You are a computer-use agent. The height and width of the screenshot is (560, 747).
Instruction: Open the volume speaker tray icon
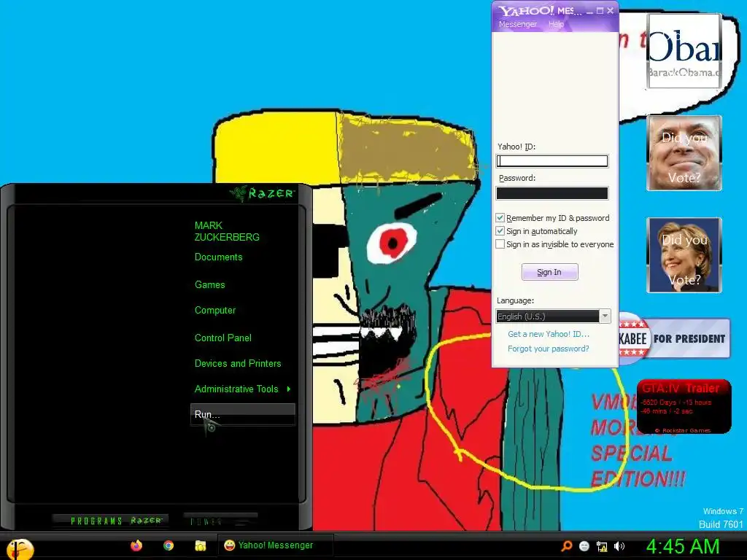[619, 546]
